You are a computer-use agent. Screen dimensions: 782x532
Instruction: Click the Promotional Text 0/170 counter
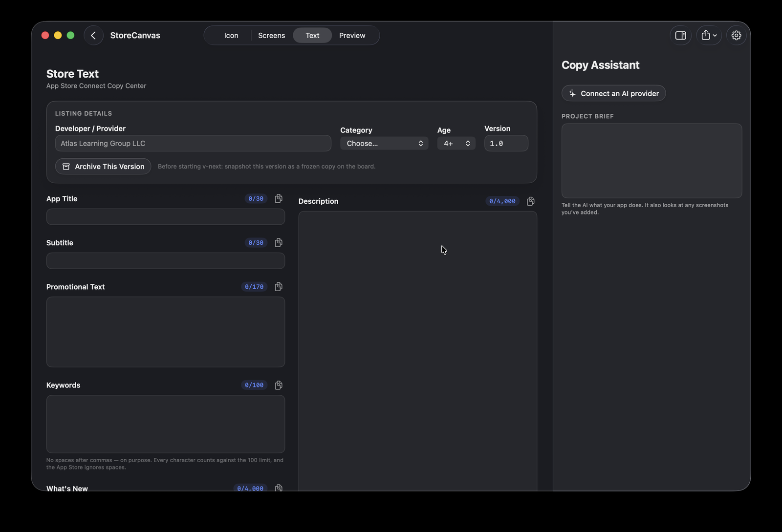click(254, 286)
